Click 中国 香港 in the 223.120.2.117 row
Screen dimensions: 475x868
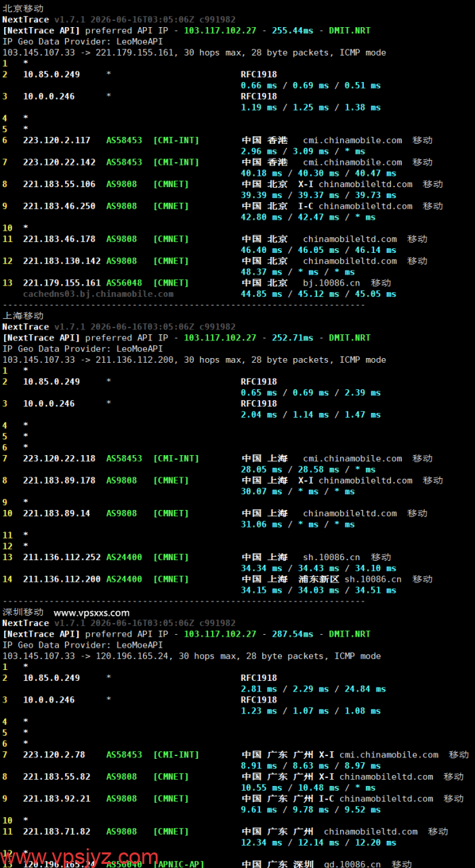[265, 140]
